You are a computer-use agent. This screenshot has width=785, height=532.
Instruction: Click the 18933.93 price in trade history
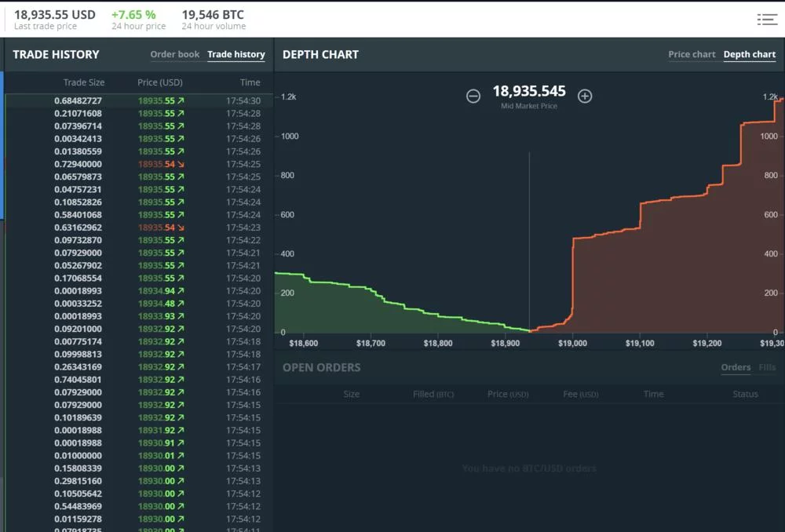[157, 316]
